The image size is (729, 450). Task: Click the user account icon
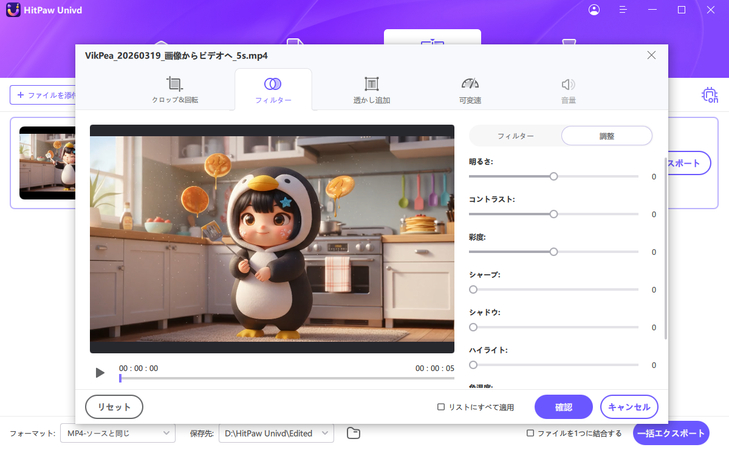pos(595,10)
